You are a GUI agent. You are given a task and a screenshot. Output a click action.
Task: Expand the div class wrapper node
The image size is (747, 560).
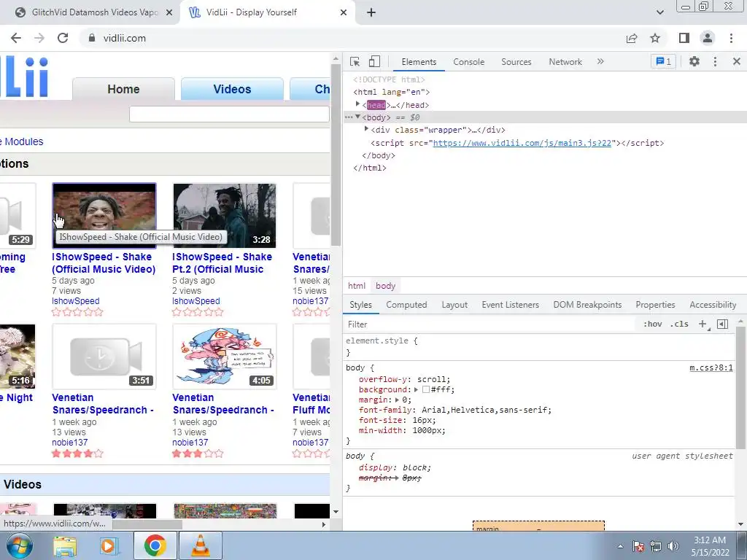[x=366, y=129]
